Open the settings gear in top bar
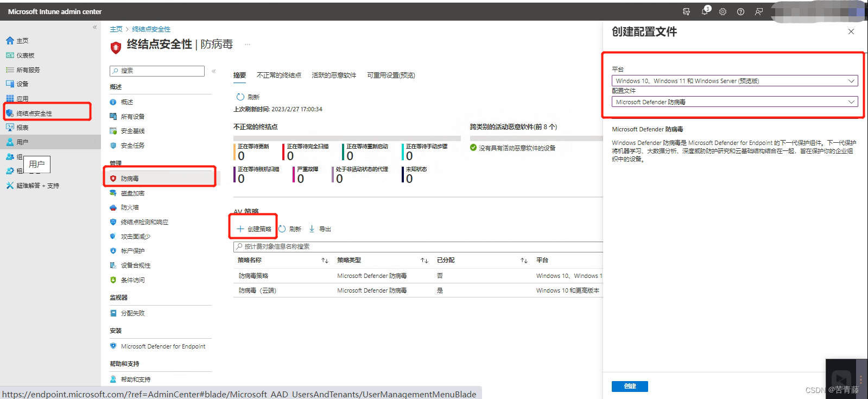 [x=723, y=11]
